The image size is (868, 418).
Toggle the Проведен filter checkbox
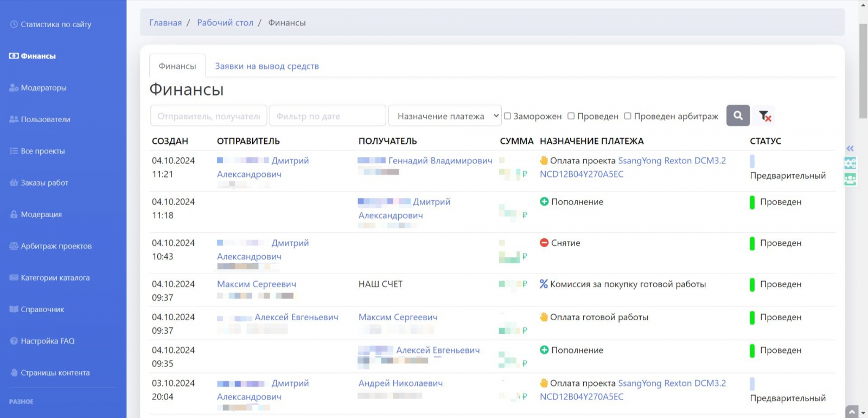point(571,116)
